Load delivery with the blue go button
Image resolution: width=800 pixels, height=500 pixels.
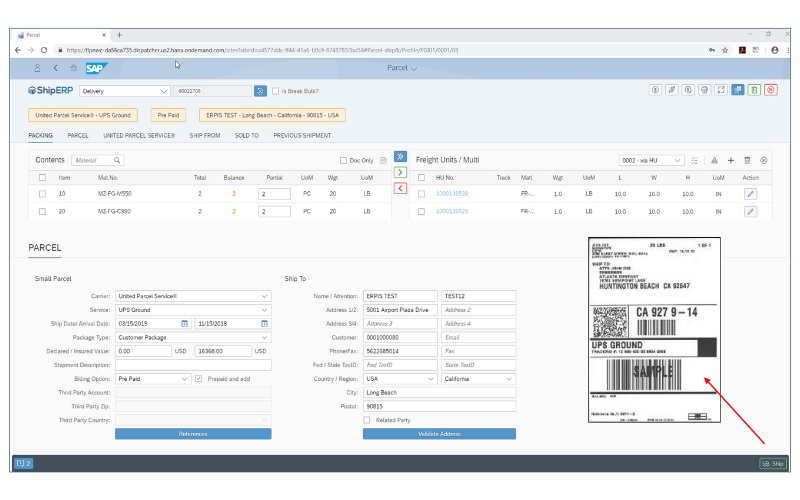coord(260,91)
